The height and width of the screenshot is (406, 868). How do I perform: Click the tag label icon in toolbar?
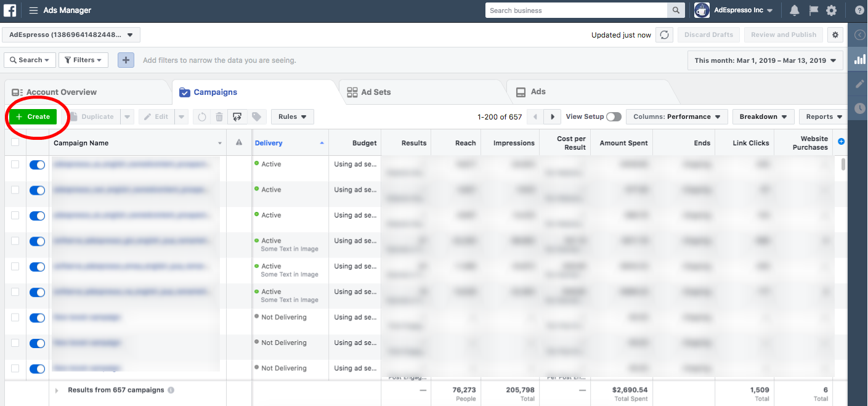point(256,116)
